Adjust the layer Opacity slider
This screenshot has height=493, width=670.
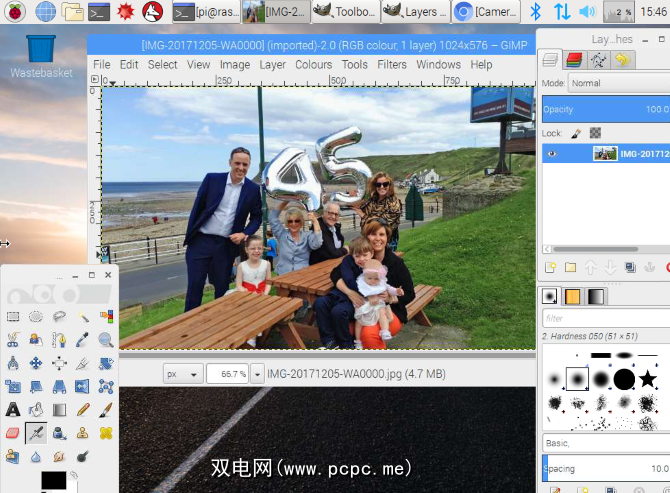click(605, 109)
